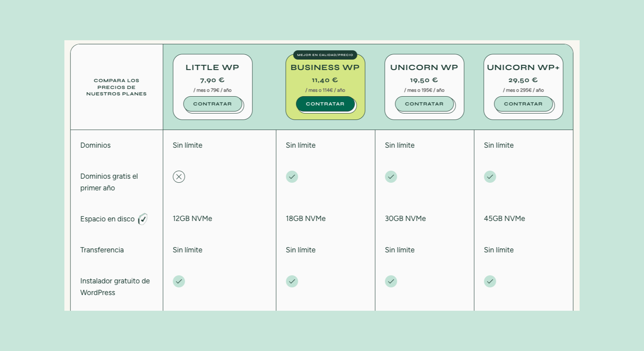
Task: Click the Little WP plan title
Action: click(213, 68)
